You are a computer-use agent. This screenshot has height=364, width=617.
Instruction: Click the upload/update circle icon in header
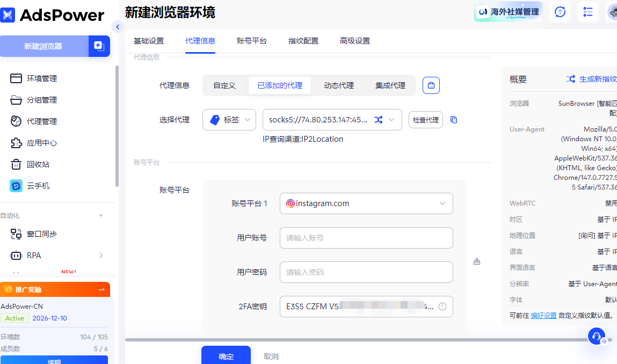tap(560, 12)
